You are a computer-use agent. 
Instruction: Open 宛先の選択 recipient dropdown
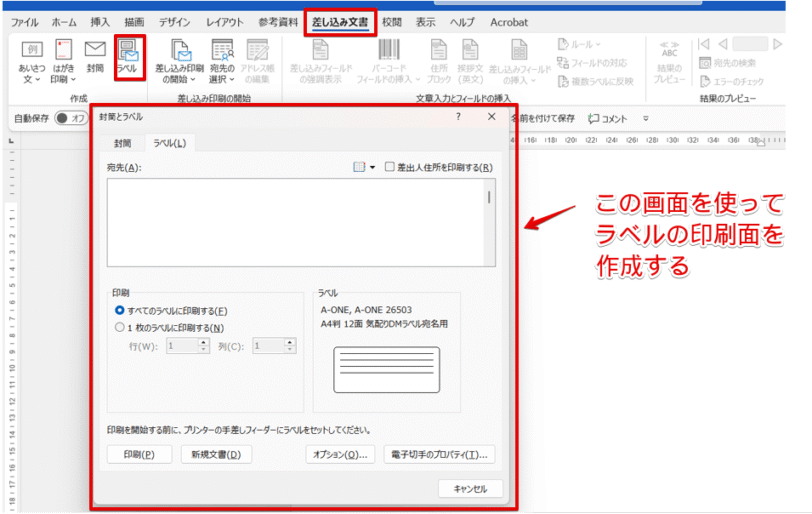(222, 62)
